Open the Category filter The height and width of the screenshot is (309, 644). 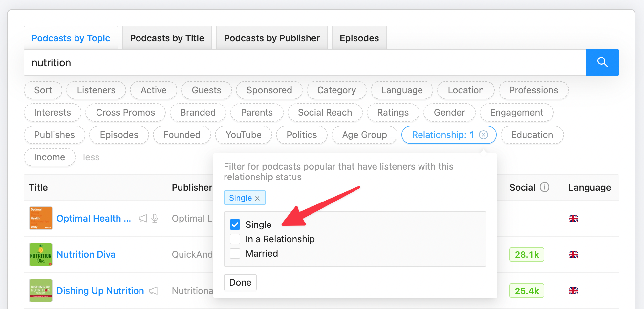336,90
